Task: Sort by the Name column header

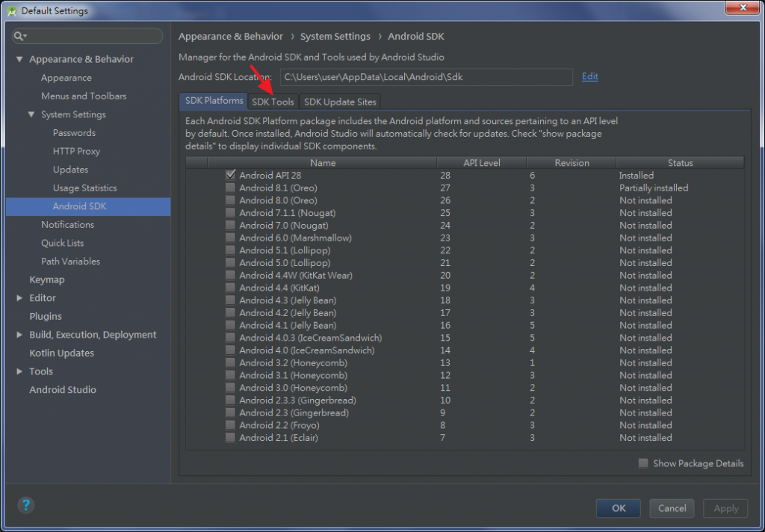Action: 323,163
